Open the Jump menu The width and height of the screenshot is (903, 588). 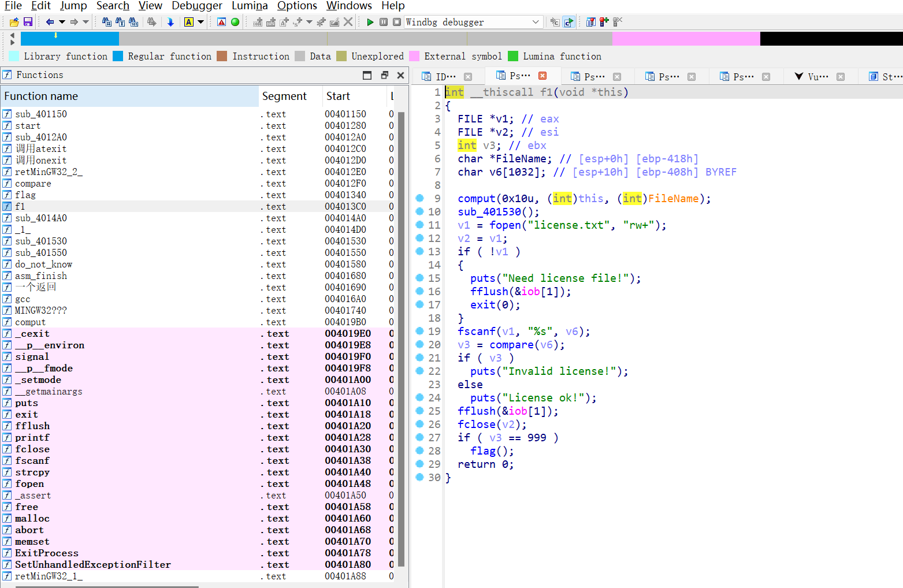73,6
